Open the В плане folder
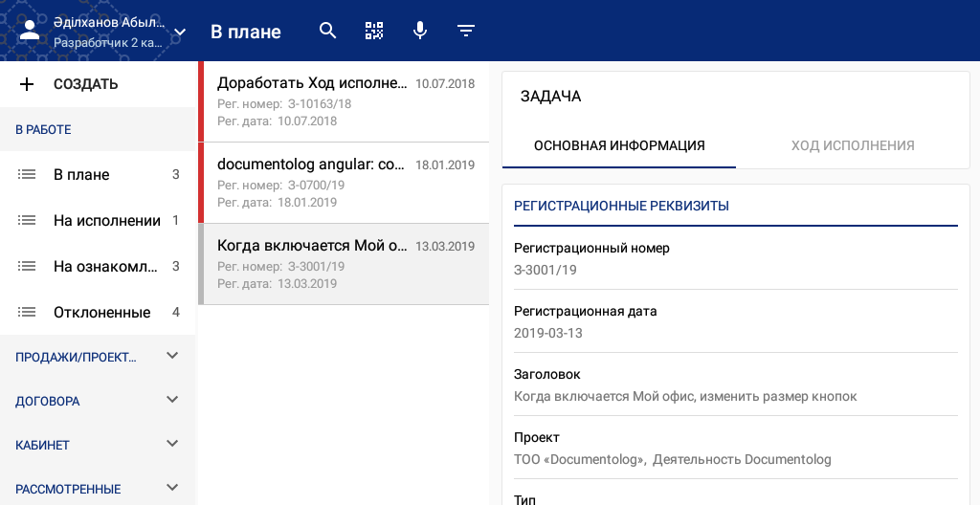Screen dimensions: 980x505 coord(81,175)
